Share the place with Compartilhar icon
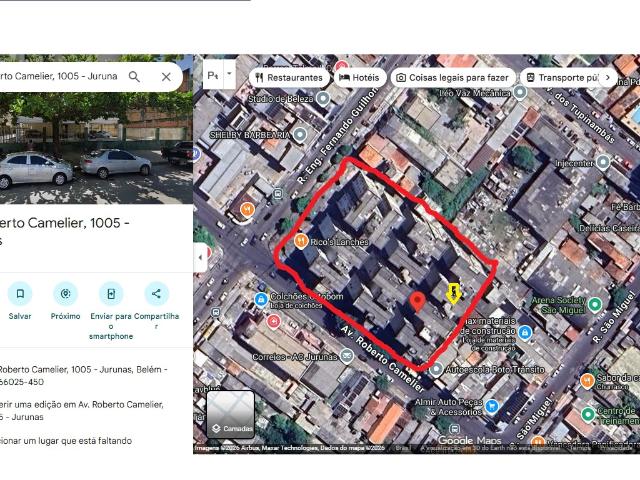The width and height of the screenshot is (640, 480). [x=156, y=293]
